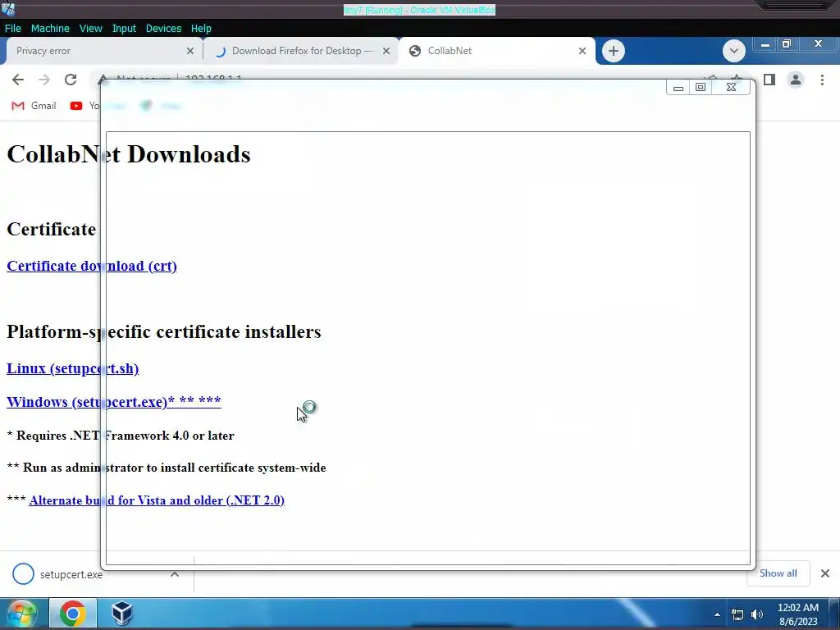Minimize the blank dialog window
Viewport: 840px width, 630px height.
[678, 87]
